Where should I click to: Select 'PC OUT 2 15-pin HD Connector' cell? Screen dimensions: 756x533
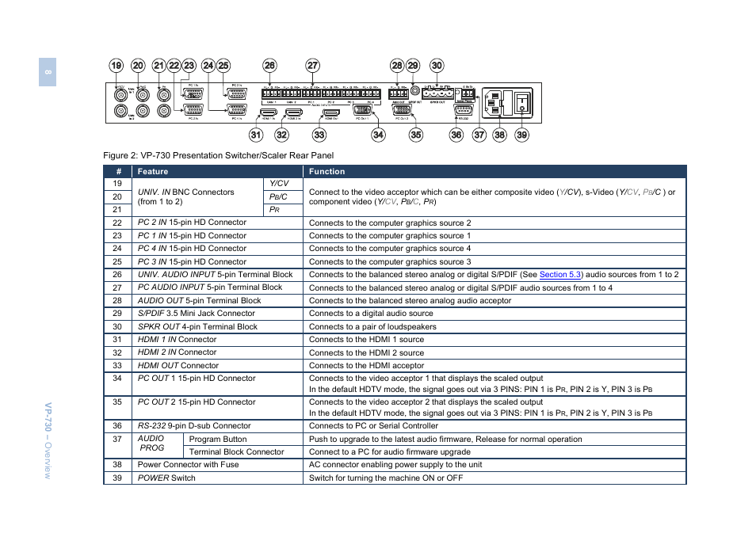coord(217,408)
